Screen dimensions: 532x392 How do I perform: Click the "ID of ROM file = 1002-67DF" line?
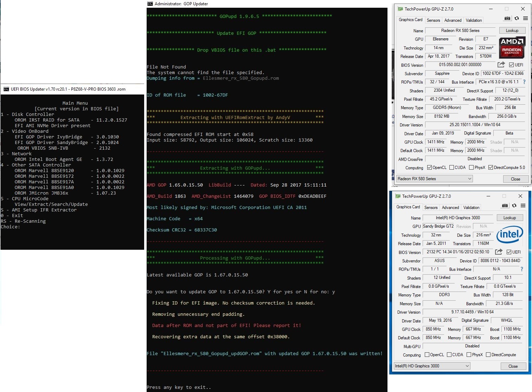pos(187,95)
